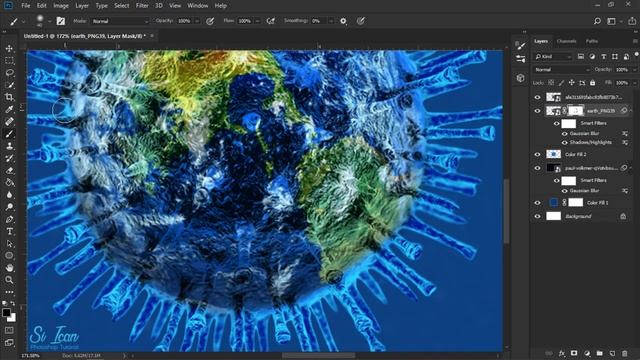Select the Lasso tool
This screenshot has height=360, width=640.
(9, 73)
